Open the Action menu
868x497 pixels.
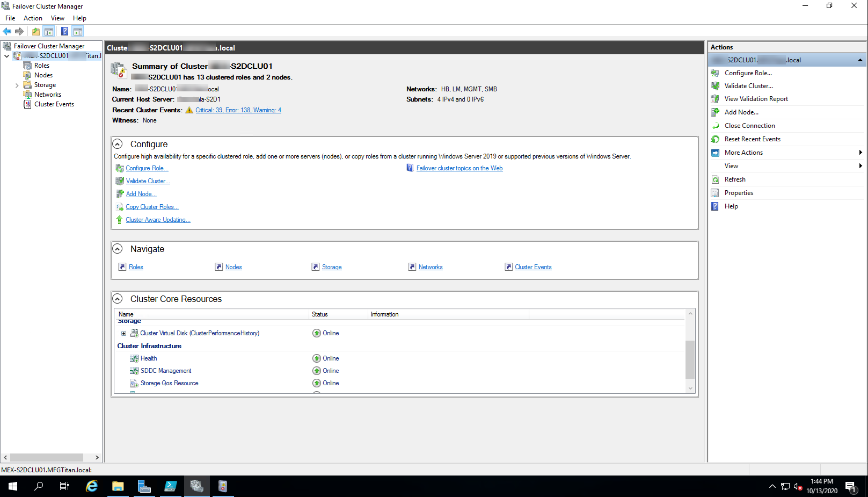[33, 18]
